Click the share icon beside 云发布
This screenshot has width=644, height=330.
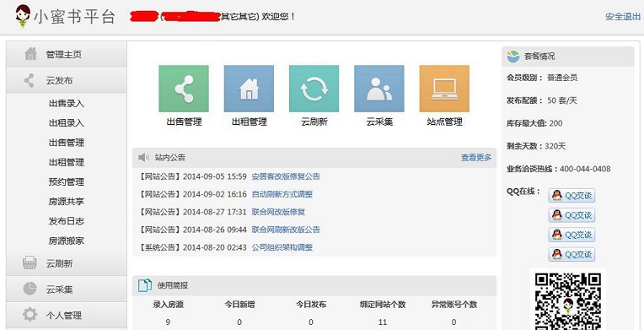click(x=30, y=80)
